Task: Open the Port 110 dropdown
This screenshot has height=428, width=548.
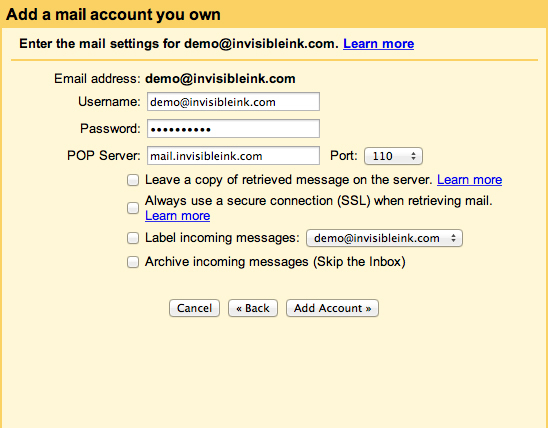Action: coord(393,156)
